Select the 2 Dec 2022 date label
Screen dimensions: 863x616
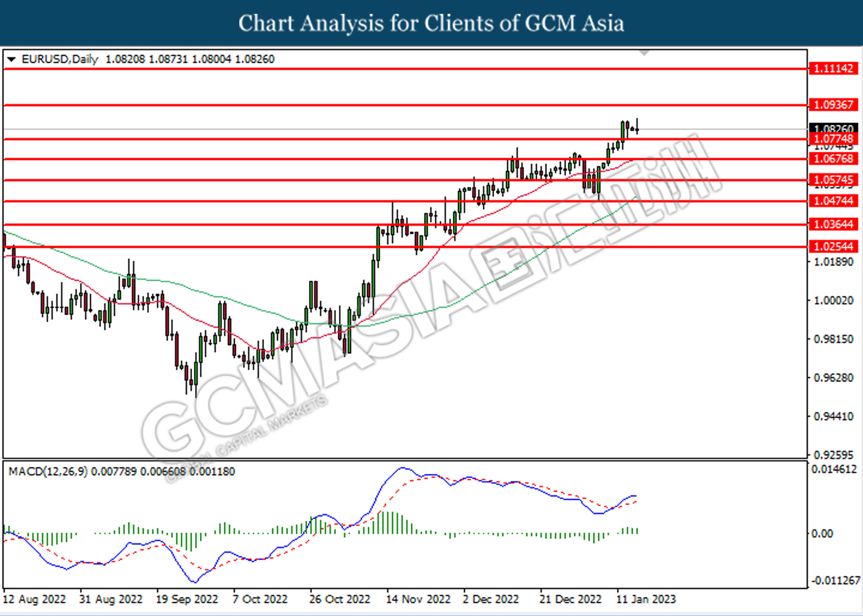(x=491, y=599)
